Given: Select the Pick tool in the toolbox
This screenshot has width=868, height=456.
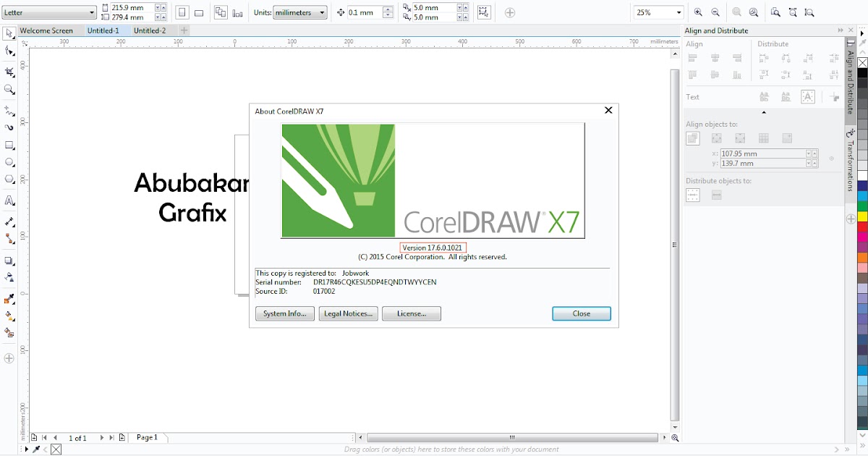Looking at the screenshot, I should 9,33.
